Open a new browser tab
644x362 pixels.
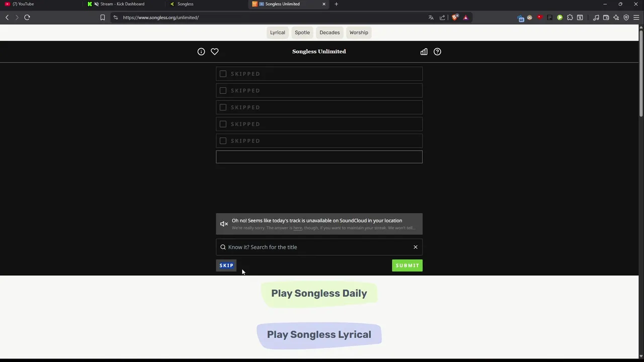[336, 4]
